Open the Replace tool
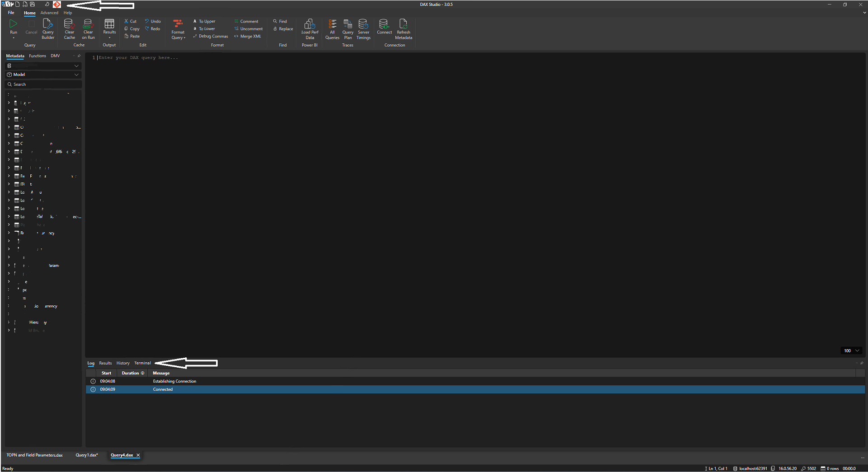 click(x=283, y=29)
